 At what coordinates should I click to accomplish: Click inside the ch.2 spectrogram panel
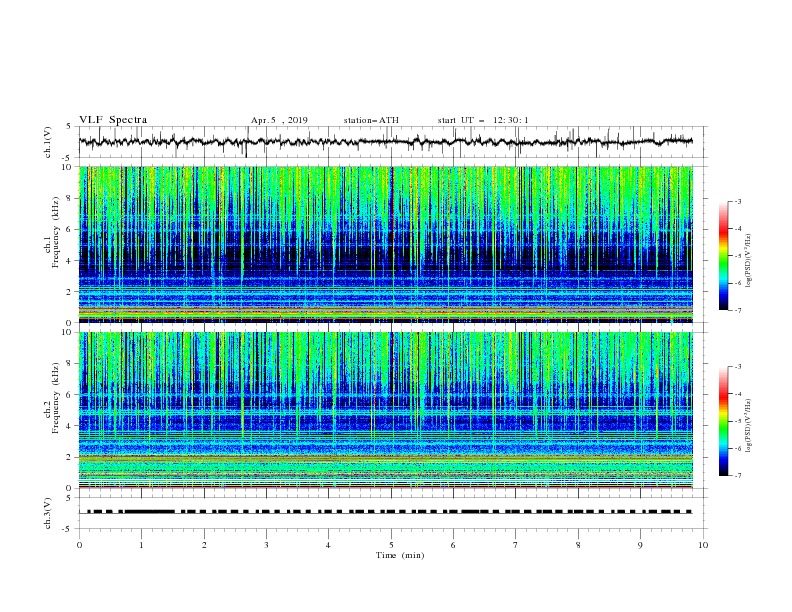[386, 410]
